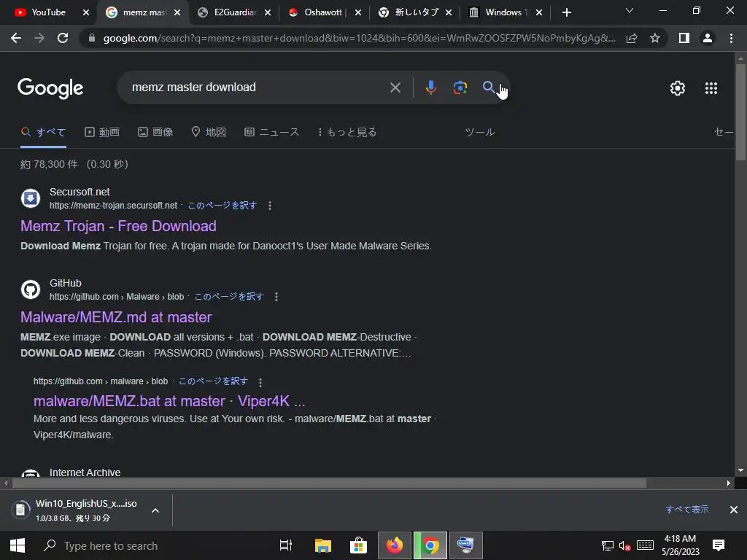Close the downloads bar
Image resolution: width=747 pixels, height=560 pixels.
point(734,510)
